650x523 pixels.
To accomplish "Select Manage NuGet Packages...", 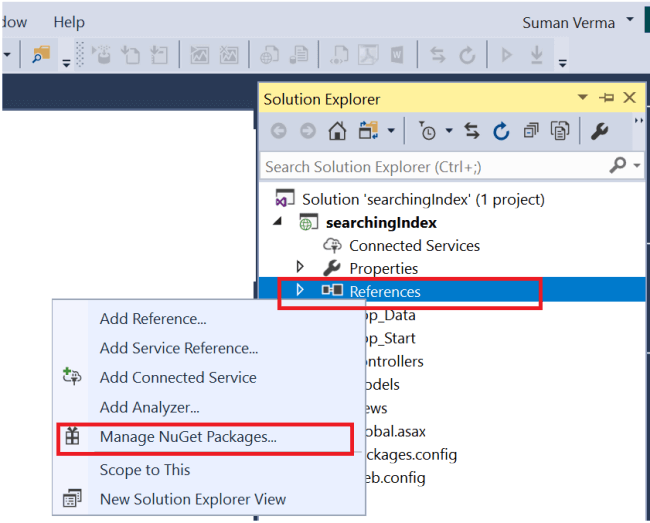I will [x=188, y=437].
